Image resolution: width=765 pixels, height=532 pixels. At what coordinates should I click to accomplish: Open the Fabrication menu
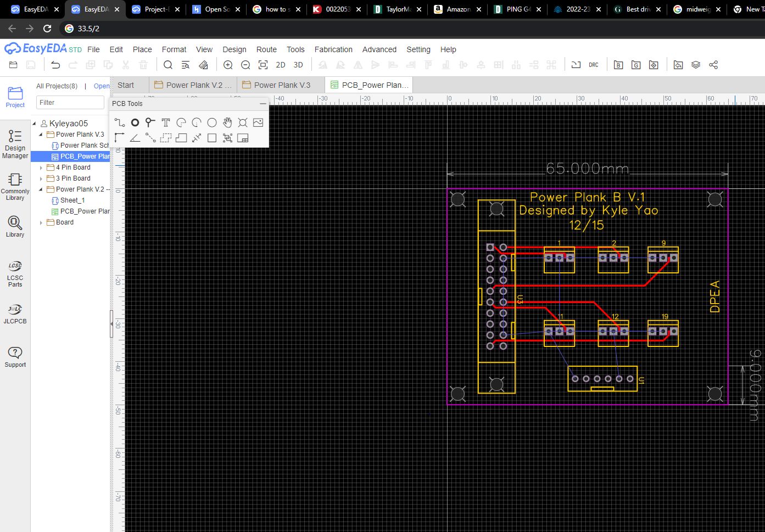click(x=333, y=49)
